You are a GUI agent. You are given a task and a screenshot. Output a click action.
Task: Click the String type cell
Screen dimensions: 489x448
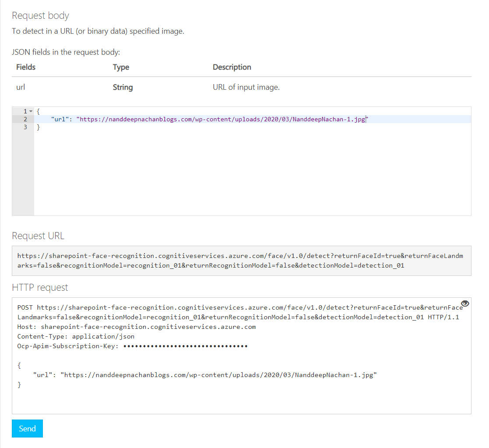click(x=123, y=87)
